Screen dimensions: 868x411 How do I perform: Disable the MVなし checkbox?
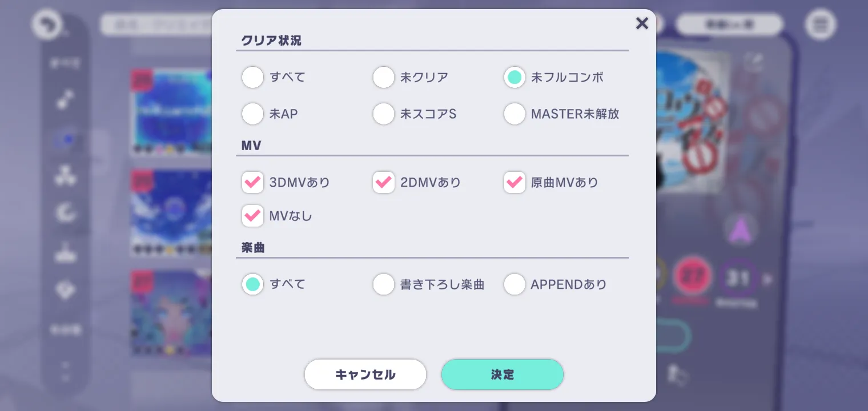pyautogui.click(x=252, y=216)
